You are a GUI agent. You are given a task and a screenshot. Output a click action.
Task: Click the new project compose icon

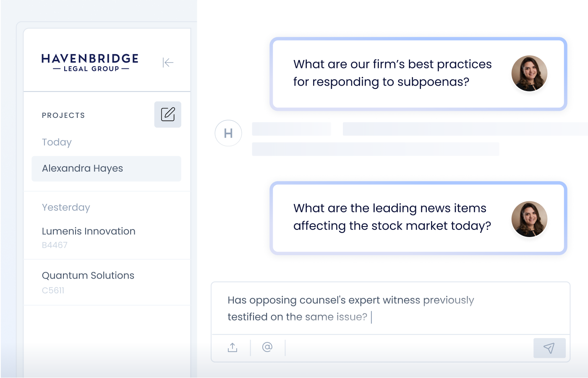click(168, 114)
